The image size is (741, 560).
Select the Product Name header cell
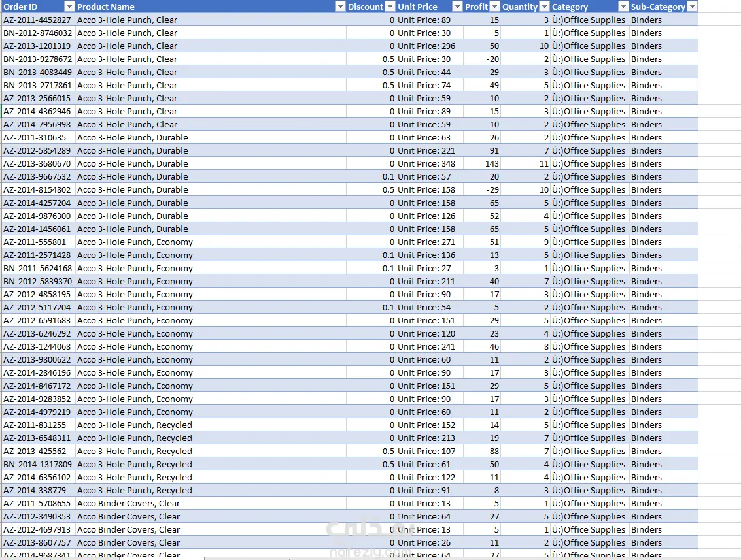(211, 7)
